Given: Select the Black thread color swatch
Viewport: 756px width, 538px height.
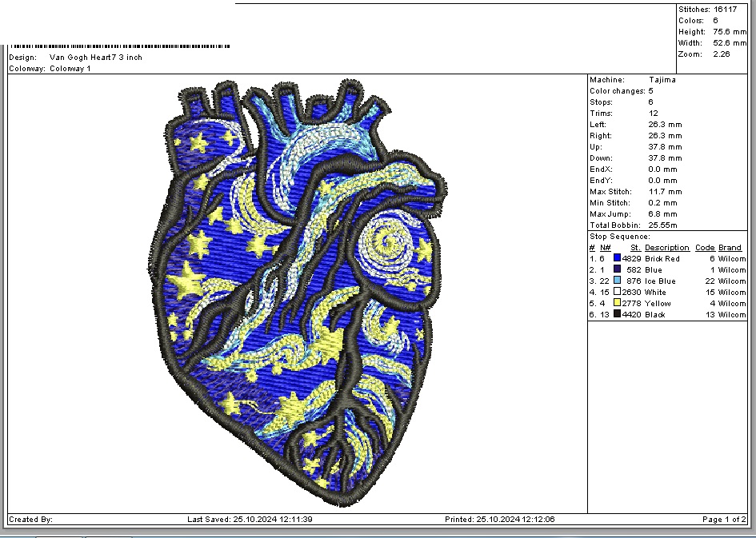Looking at the screenshot, I should pos(617,314).
